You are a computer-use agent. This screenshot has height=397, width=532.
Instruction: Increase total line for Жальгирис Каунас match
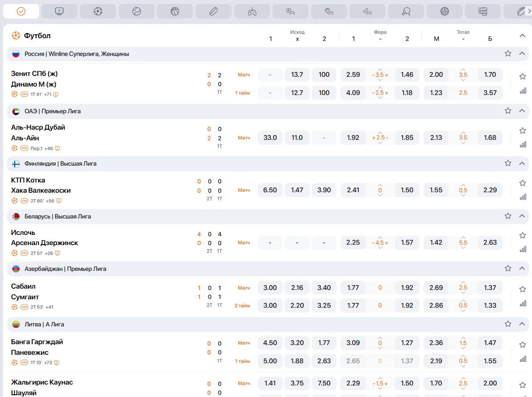pos(463,378)
